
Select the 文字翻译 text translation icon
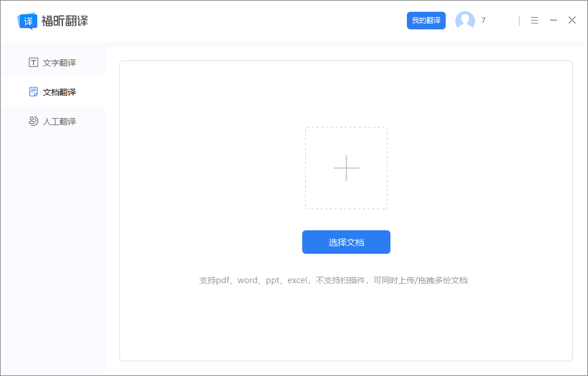pos(34,62)
